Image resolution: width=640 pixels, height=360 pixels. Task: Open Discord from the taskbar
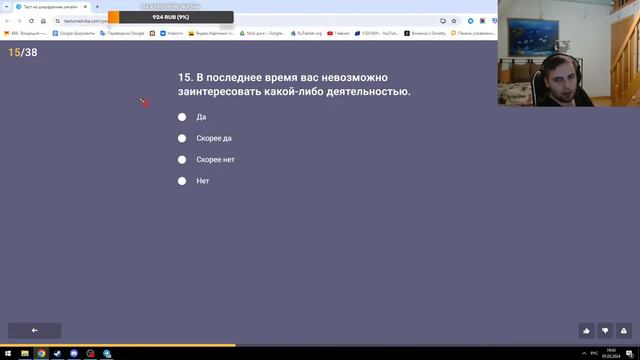tap(74, 353)
